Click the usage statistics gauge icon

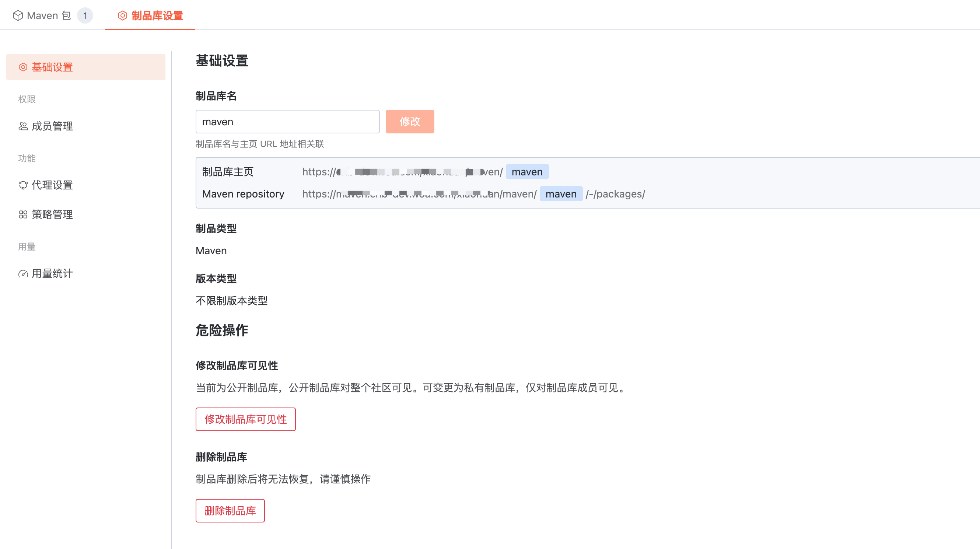(x=23, y=273)
